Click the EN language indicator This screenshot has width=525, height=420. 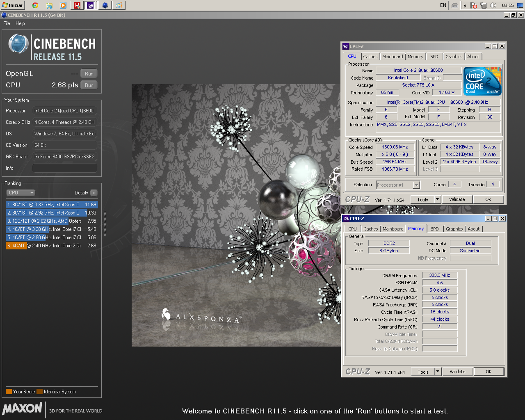point(443,5)
